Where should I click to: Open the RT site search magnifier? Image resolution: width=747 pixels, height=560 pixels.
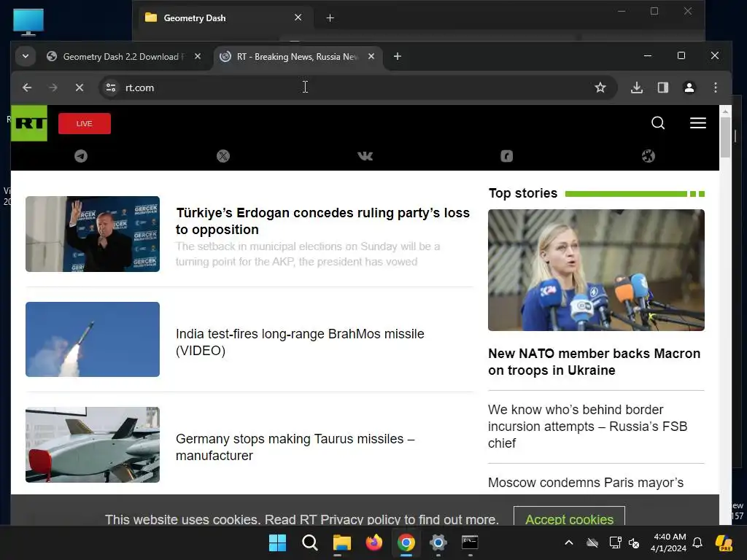(658, 122)
